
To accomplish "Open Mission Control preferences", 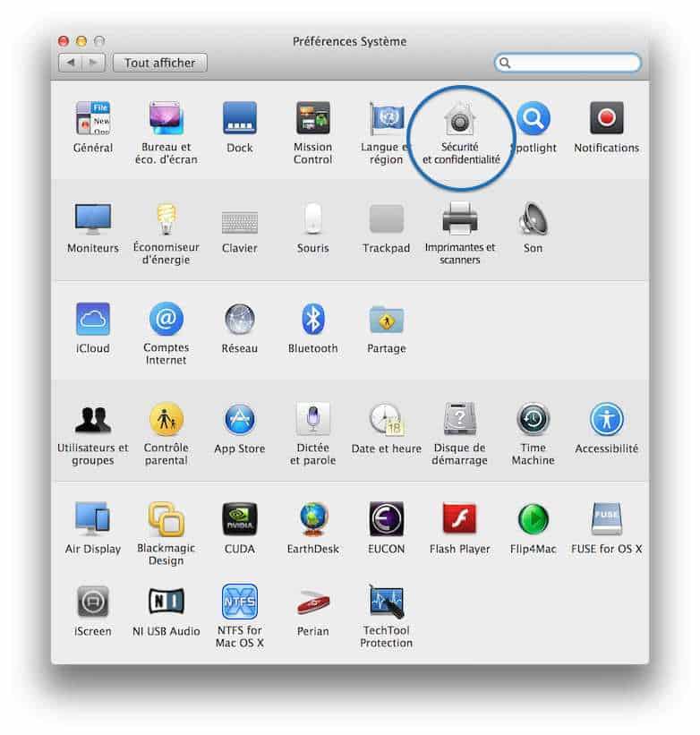I will pyautogui.click(x=312, y=118).
